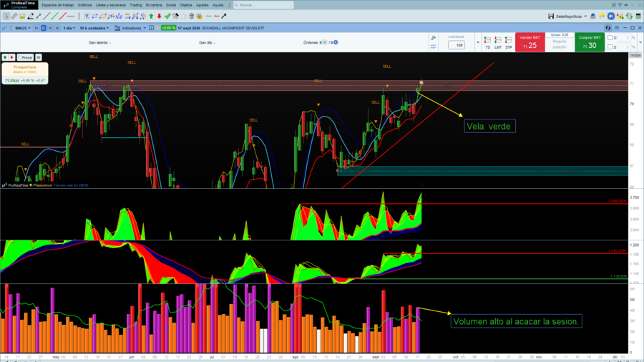Choose the text annotation tool
This screenshot has height=362, width=644.
[x=87, y=16]
